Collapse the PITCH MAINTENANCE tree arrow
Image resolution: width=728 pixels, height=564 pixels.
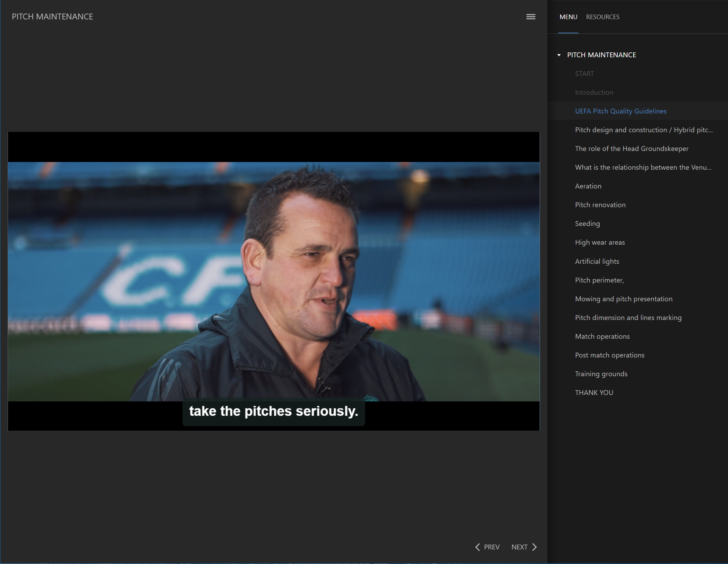(559, 55)
